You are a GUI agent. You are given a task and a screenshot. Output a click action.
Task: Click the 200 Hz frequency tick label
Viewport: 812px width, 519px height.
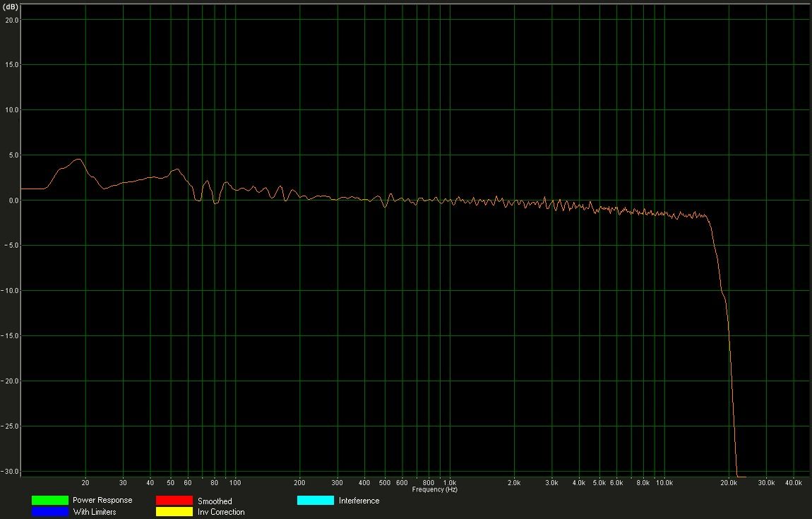click(x=300, y=483)
